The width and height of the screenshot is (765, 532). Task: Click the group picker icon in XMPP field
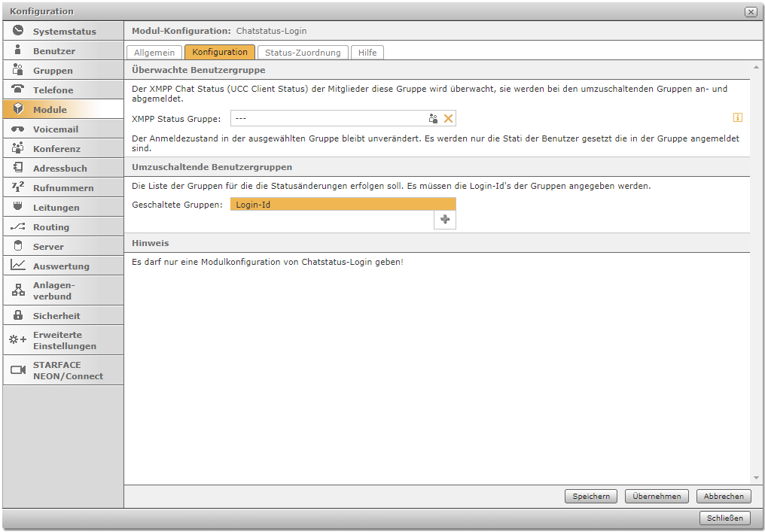pyautogui.click(x=433, y=119)
